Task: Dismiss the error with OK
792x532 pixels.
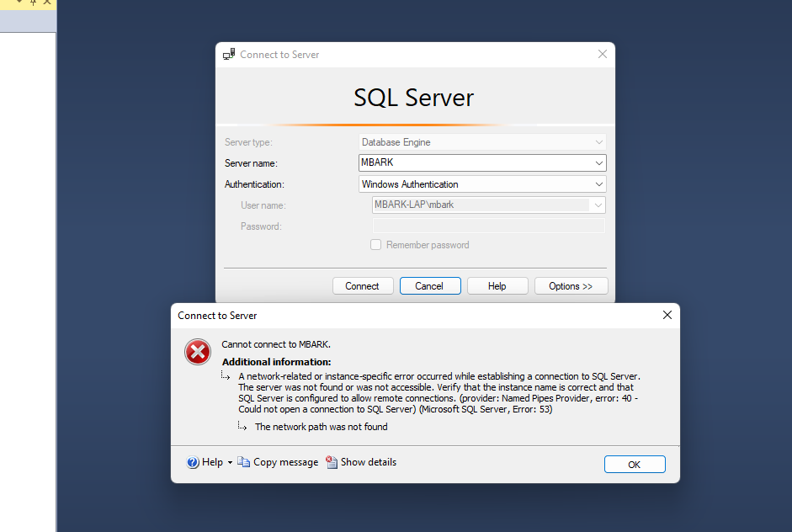Action: pyautogui.click(x=635, y=465)
